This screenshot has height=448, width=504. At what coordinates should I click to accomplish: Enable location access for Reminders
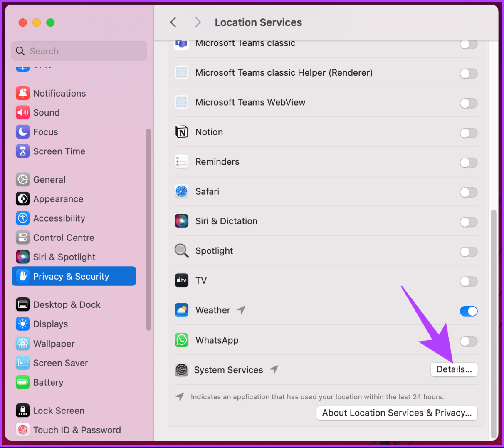[x=469, y=163]
